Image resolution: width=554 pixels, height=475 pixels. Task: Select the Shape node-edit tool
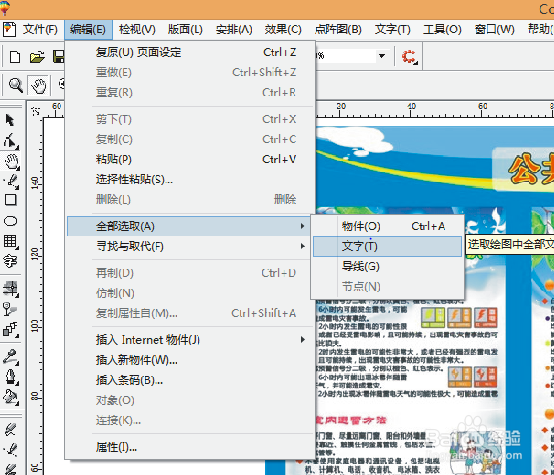11,141
